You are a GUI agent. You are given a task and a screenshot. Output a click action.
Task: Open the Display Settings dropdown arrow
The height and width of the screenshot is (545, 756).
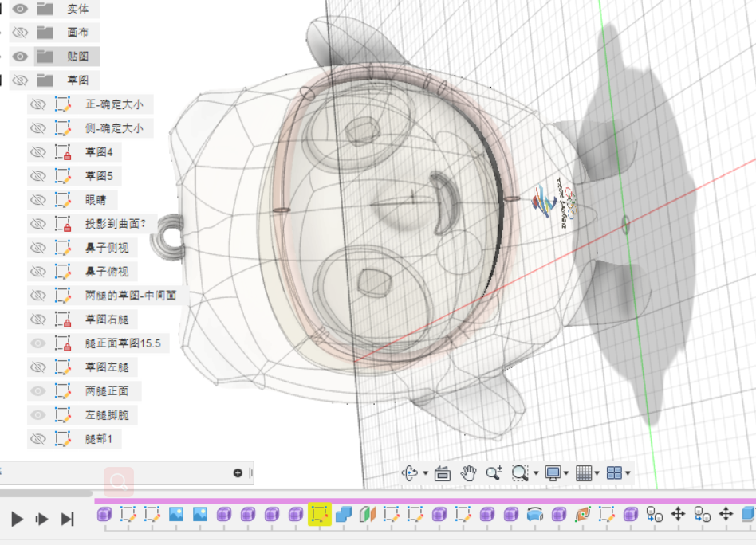[565, 474]
